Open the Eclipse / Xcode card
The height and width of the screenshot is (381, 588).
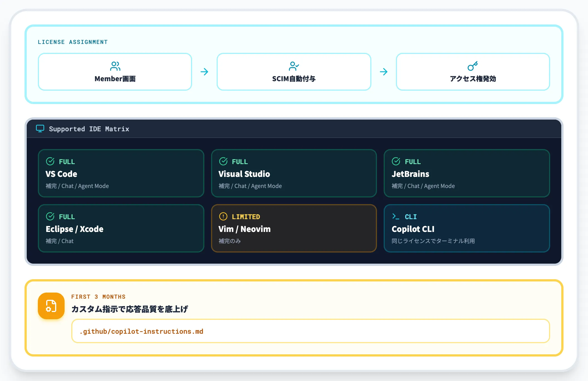[121, 228]
